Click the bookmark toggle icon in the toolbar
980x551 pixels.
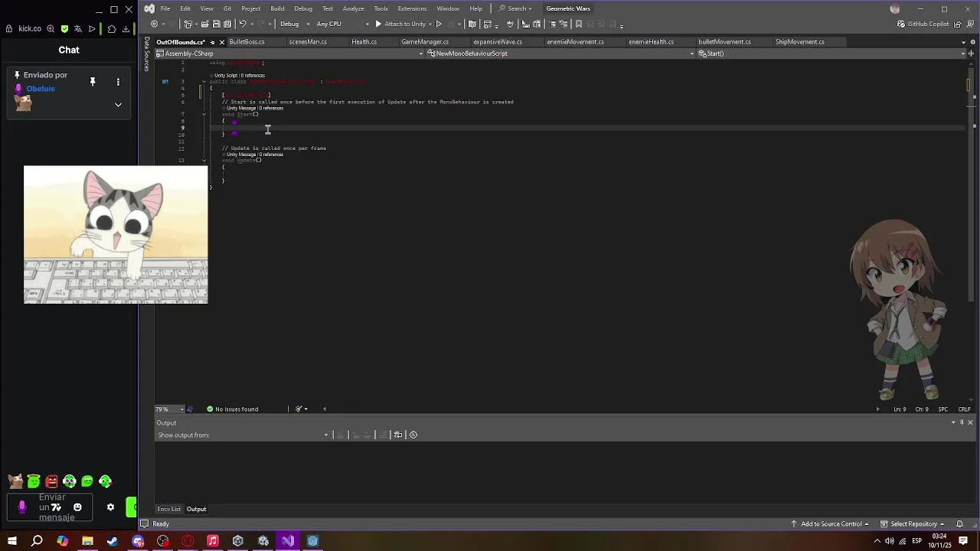(579, 24)
